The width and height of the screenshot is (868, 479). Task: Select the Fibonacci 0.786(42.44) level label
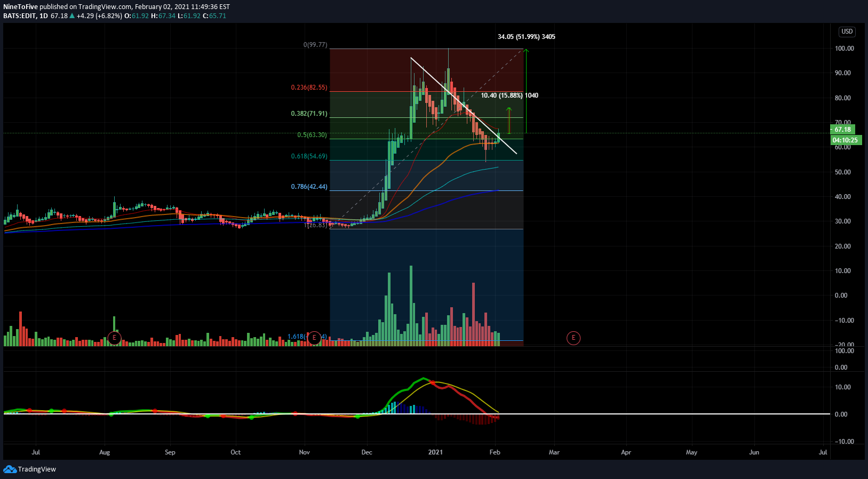click(309, 187)
